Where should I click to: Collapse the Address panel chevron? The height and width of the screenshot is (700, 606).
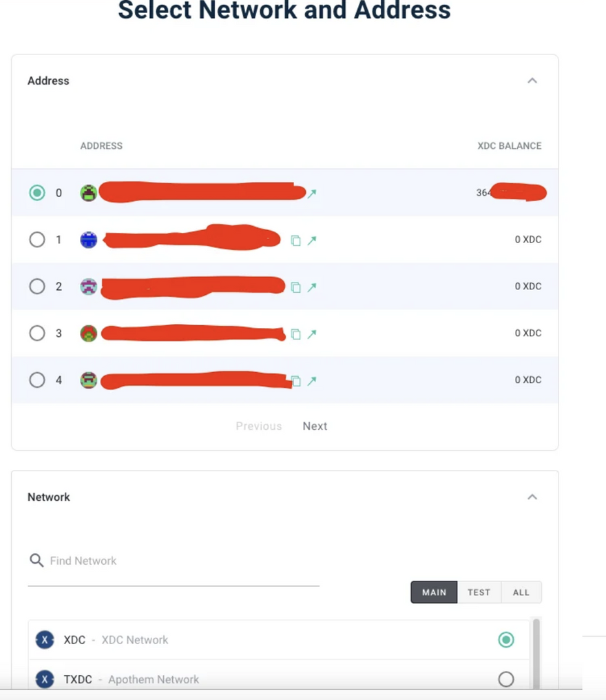[532, 81]
